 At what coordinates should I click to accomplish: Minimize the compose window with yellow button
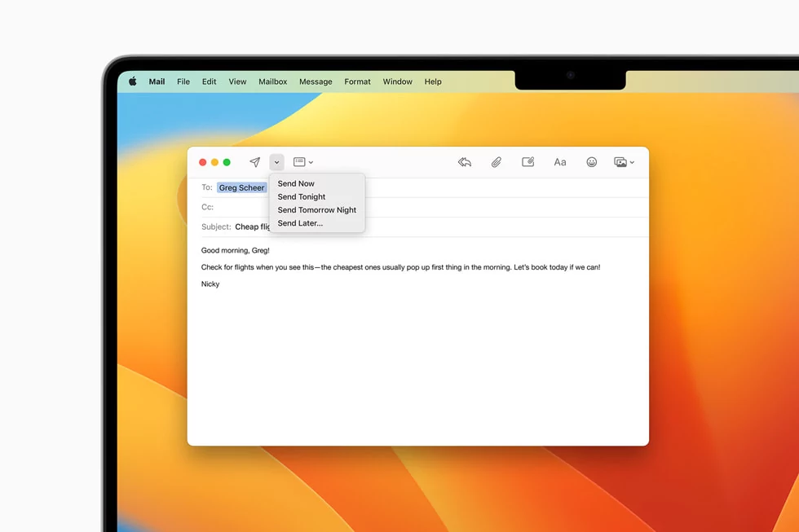(214, 162)
